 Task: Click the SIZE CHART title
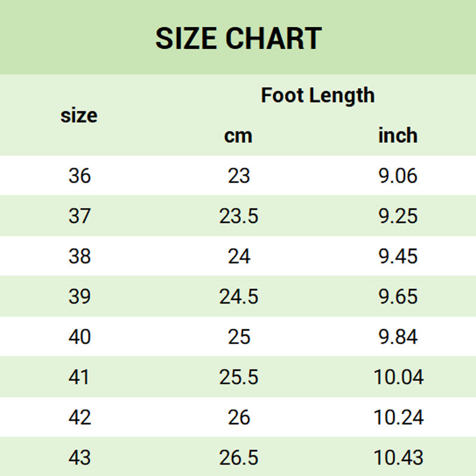click(x=238, y=38)
